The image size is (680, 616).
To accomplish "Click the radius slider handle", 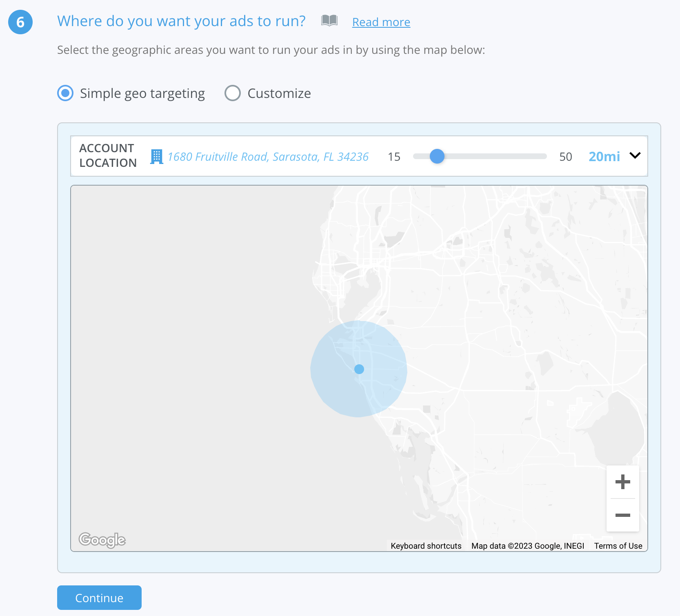I will point(437,156).
